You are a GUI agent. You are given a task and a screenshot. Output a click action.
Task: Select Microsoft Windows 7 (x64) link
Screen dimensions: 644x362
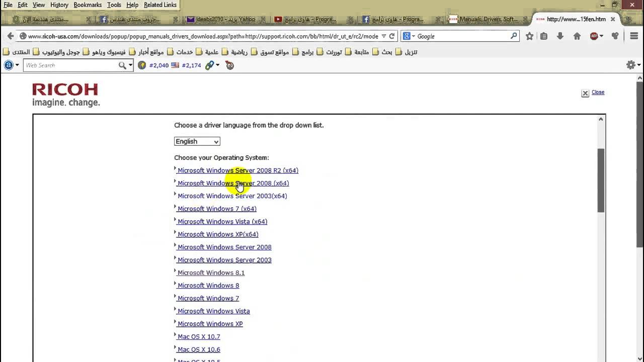(x=216, y=209)
